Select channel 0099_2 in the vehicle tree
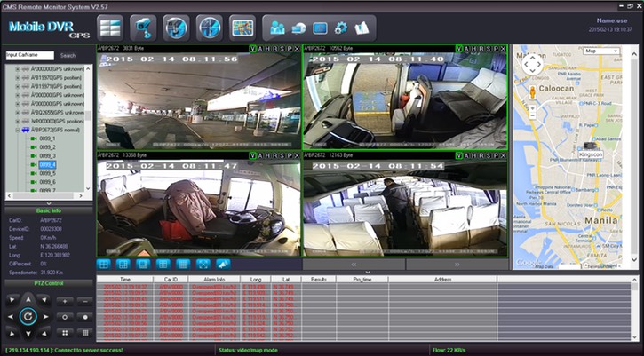 click(x=47, y=147)
